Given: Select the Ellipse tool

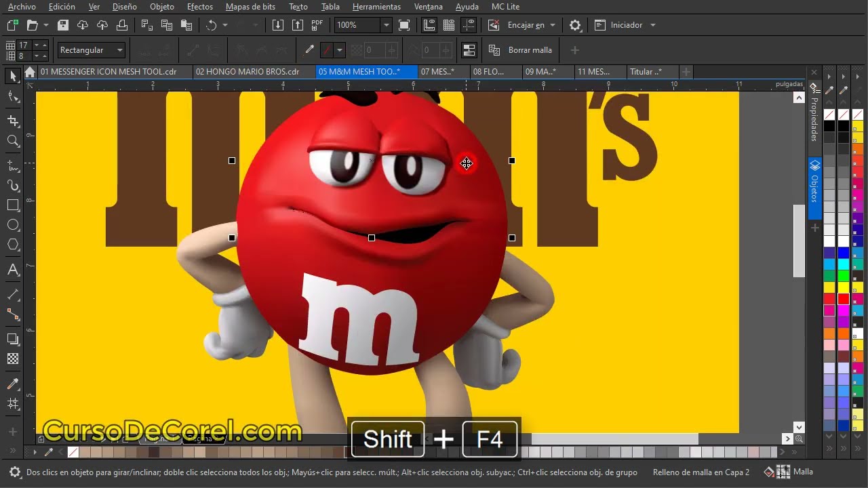Looking at the screenshot, I should (x=12, y=224).
